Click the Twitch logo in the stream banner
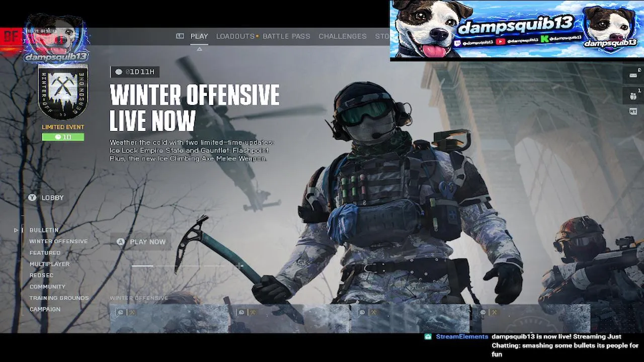The width and height of the screenshot is (644, 362). click(457, 43)
